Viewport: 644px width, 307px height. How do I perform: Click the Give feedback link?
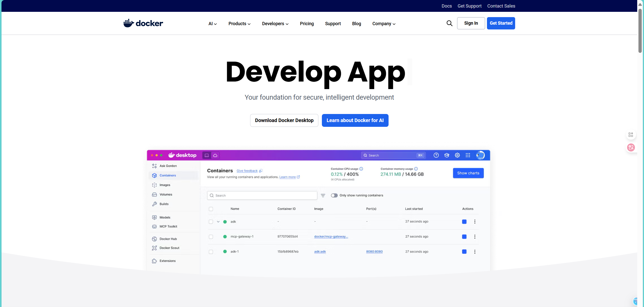[x=247, y=171]
